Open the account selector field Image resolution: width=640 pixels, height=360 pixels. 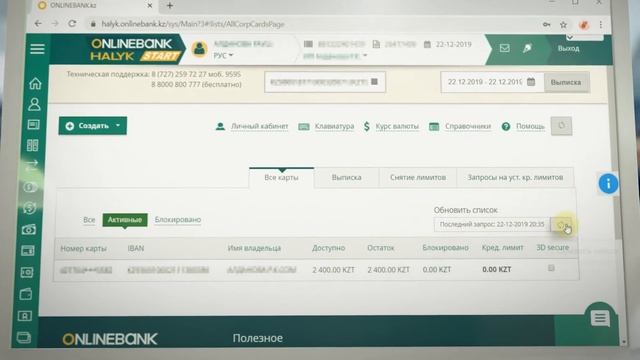coord(324,82)
